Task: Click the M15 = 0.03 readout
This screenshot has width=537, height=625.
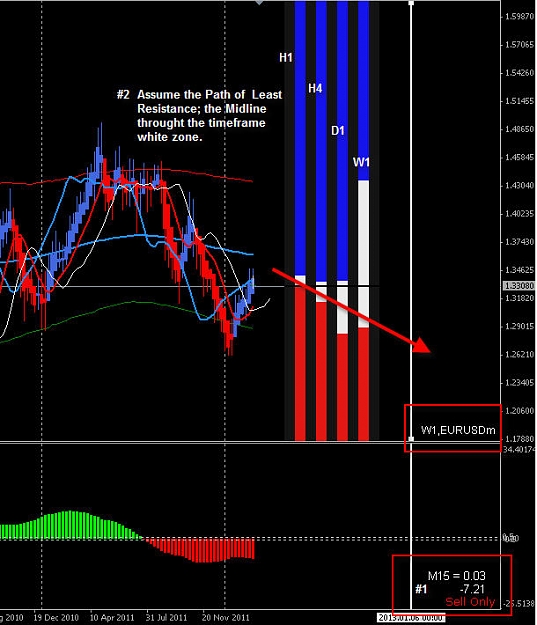Action: pos(456,576)
